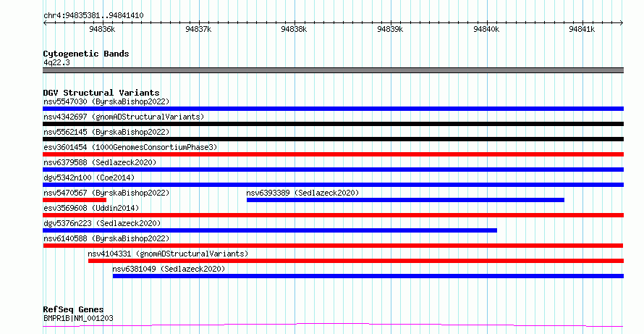Image resolution: width=644 pixels, height=334 pixels.
Task: Click the nsv4104331 (gnomADStructuralVariants) label
Action: click(168, 254)
